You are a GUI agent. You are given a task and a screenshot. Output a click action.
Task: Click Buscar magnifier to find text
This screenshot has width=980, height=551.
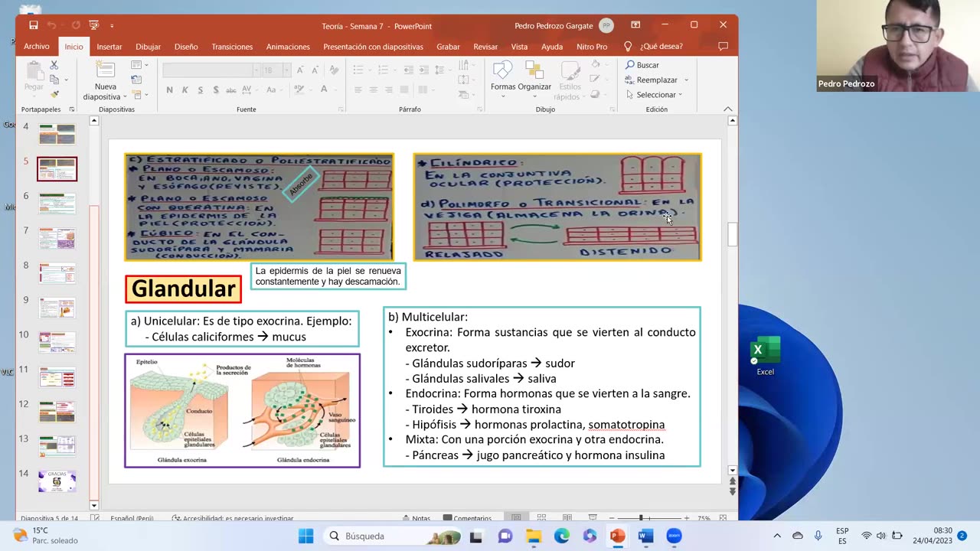642,65
